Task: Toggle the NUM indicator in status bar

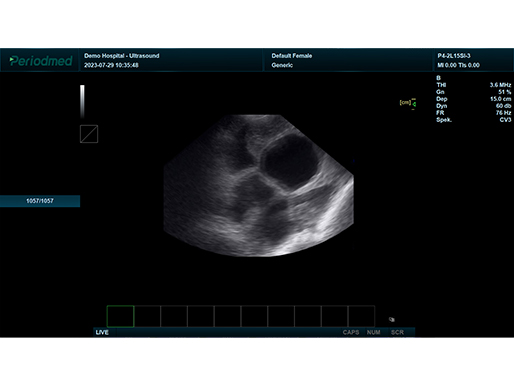Action: (374, 332)
